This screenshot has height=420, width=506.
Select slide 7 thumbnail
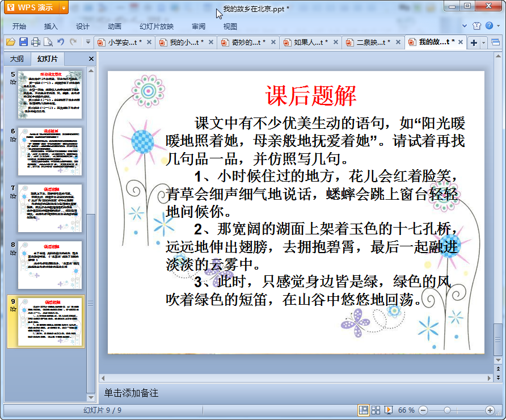pyautogui.click(x=50, y=208)
